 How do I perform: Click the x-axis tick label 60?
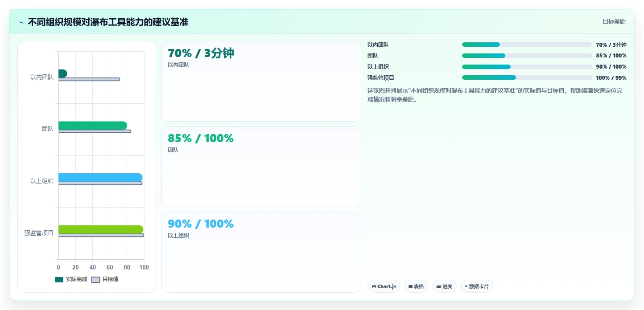click(x=110, y=267)
